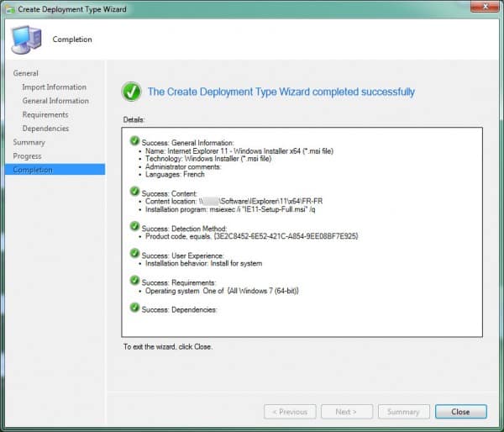
Task: Select the Progress step in sidebar
Action: pos(27,156)
